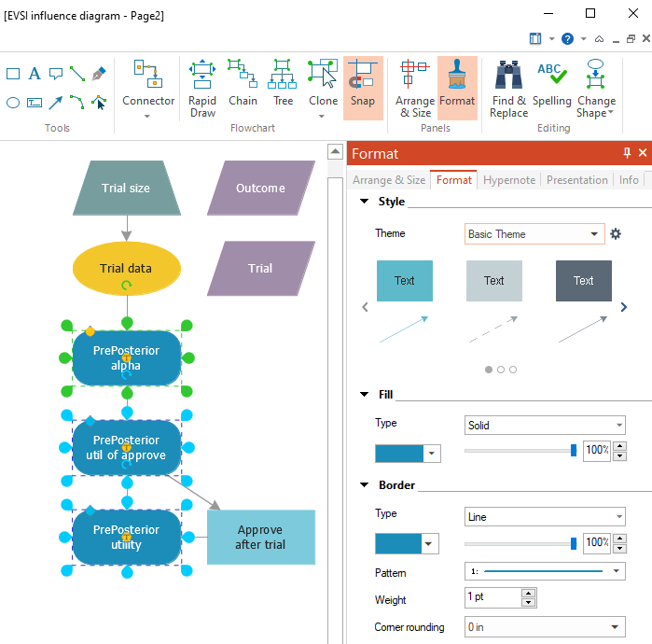Switch to the Format tab
Viewport: 652px width, 644px height.
coord(453,180)
